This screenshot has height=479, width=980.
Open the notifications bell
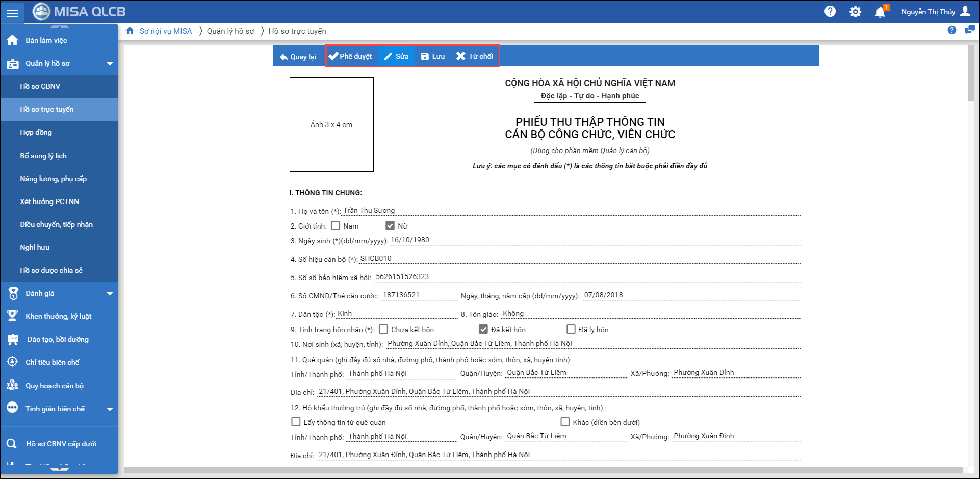pyautogui.click(x=880, y=12)
